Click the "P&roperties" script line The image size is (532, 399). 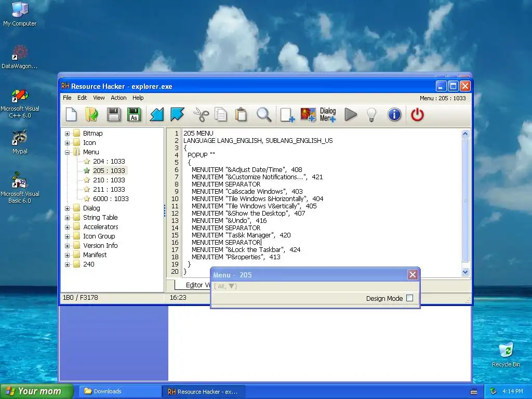(236, 257)
